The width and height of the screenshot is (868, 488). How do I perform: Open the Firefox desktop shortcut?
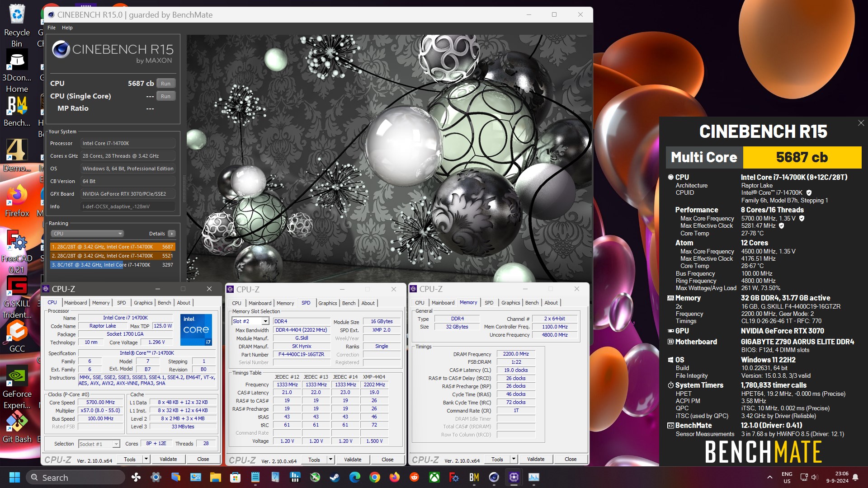(x=17, y=202)
